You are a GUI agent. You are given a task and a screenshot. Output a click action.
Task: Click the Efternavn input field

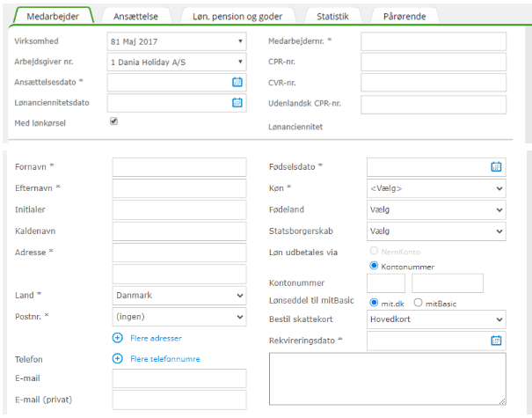coord(179,188)
